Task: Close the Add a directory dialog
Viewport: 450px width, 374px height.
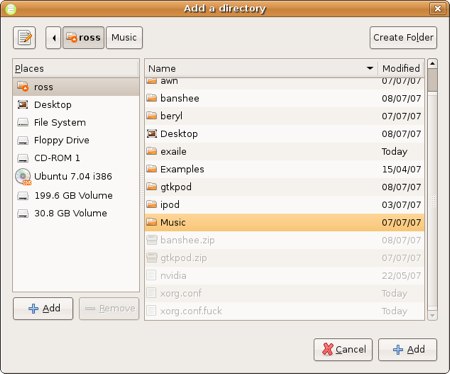Action: [x=438, y=8]
